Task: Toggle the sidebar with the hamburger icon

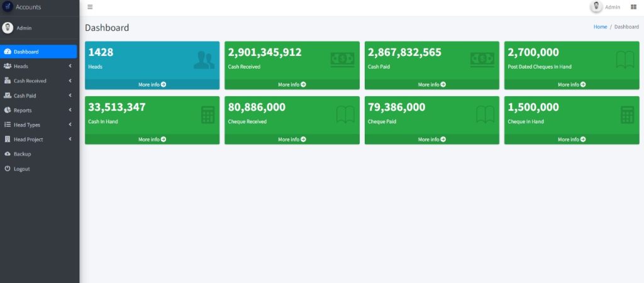Action: tap(90, 7)
